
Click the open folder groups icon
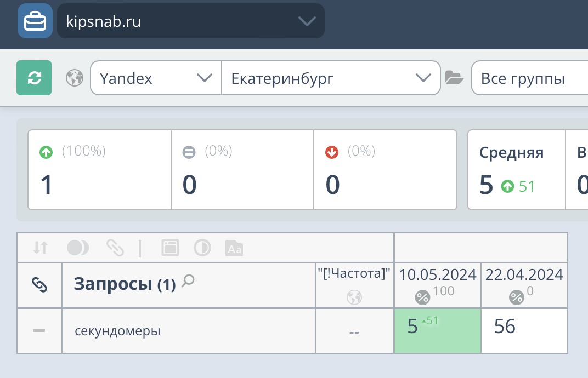click(454, 78)
